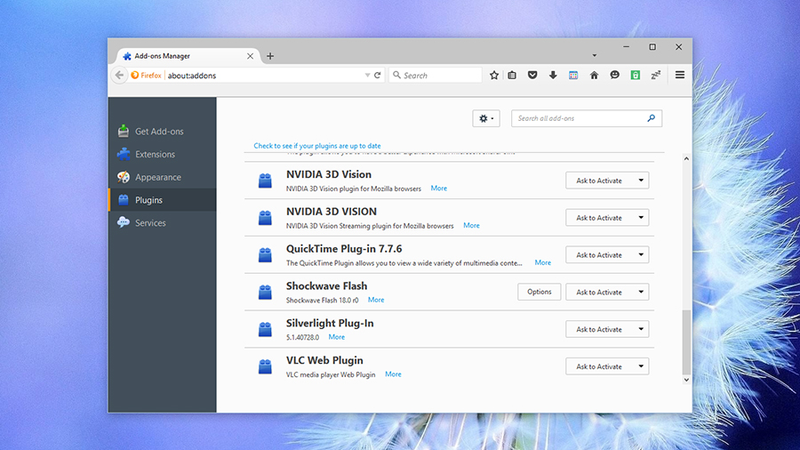Click More link for QuickTime Plug-in
Image resolution: width=800 pixels, height=450 pixels.
543,263
